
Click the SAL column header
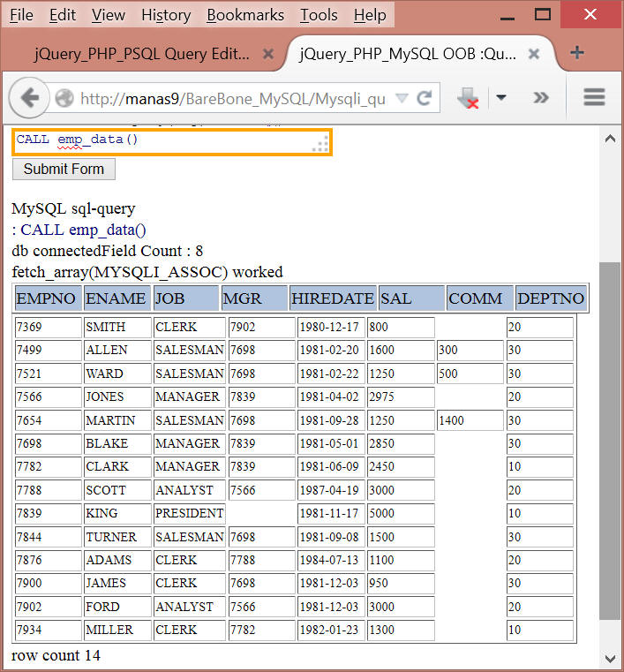point(411,298)
